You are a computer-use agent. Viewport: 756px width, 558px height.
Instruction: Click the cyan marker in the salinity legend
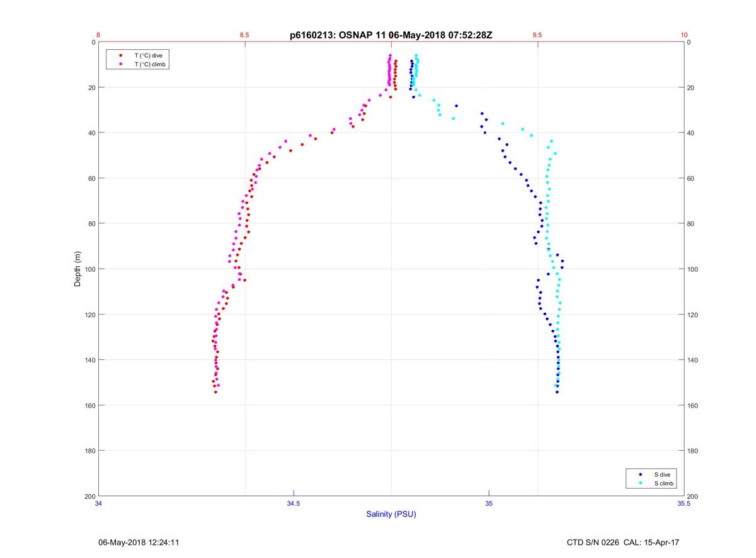[x=641, y=483]
